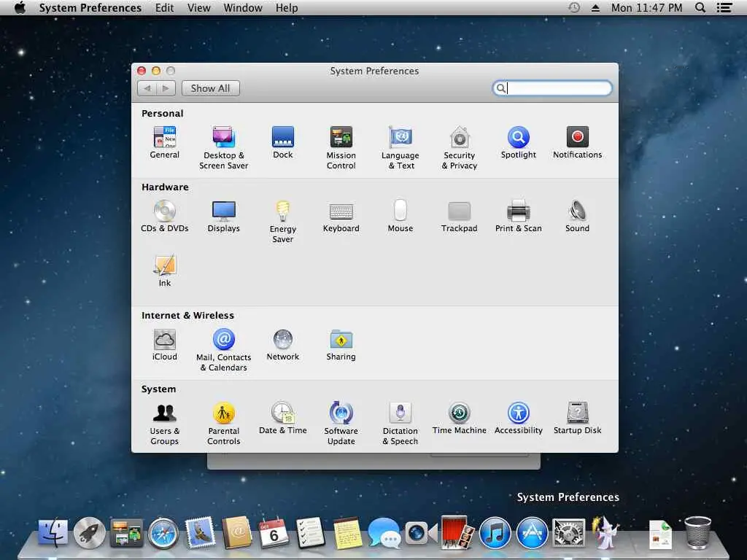Open Reminders from the Dock
Viewport: 747px width, 560px height.
(311, 533)
